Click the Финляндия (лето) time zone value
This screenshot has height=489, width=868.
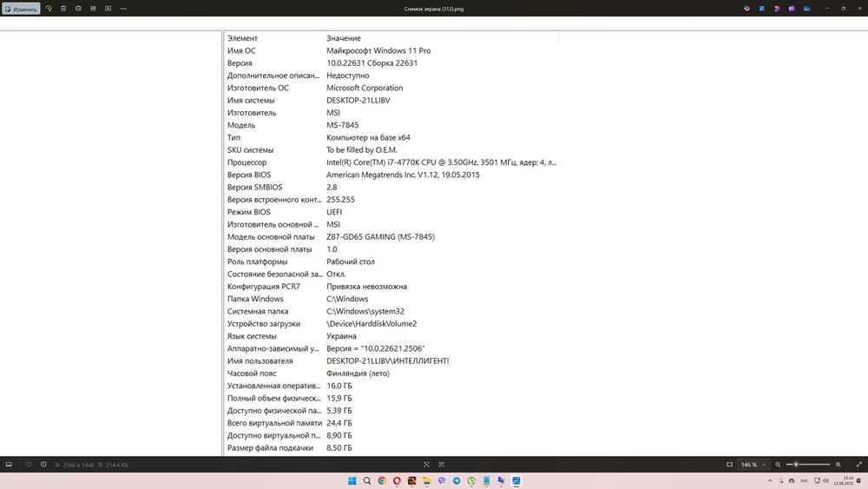(358, 373)
